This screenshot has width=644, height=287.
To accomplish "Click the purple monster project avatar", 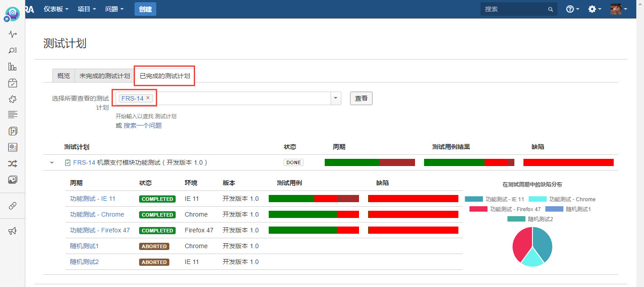I will (13, 14).
